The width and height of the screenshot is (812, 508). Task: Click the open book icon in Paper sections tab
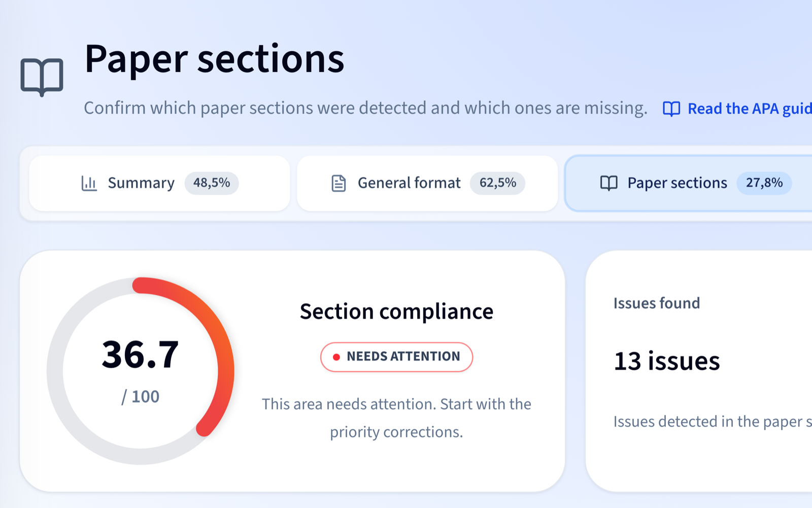[609, 183]
